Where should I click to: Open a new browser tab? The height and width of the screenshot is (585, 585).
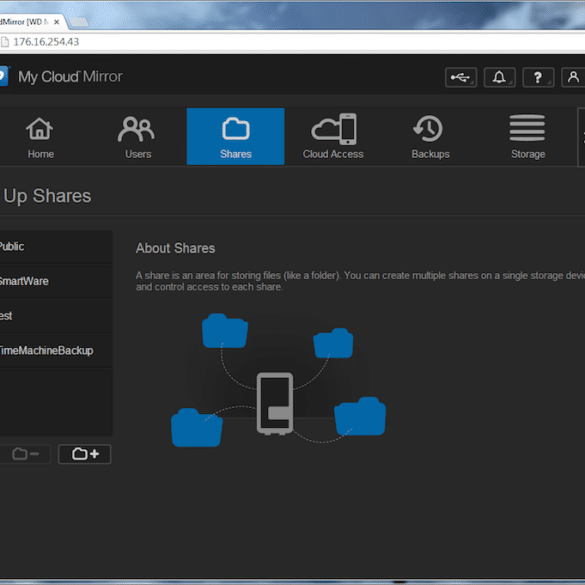click(78, 22)
